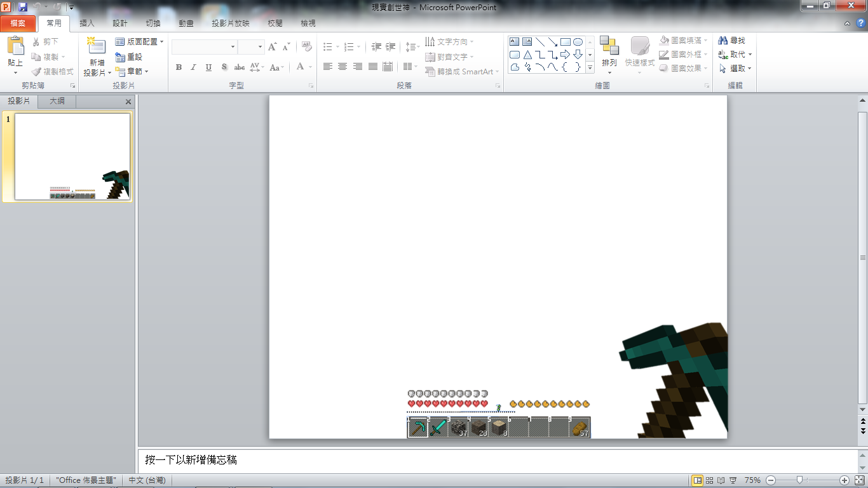
Task: Switch to Normal view in status bar
Action: (x=698, y=480)
